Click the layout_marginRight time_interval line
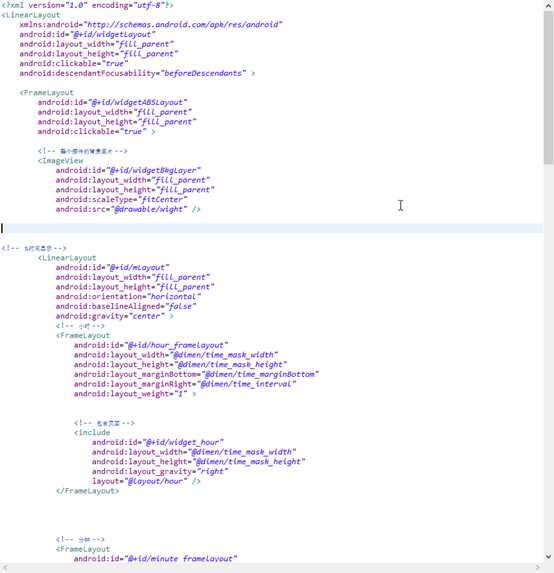 click(x=185, y=384)
